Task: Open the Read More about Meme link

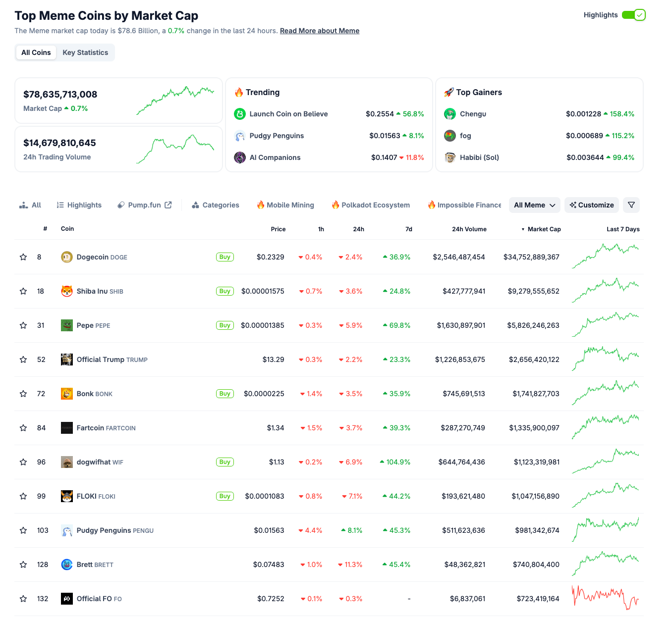Action: point(319,30)
